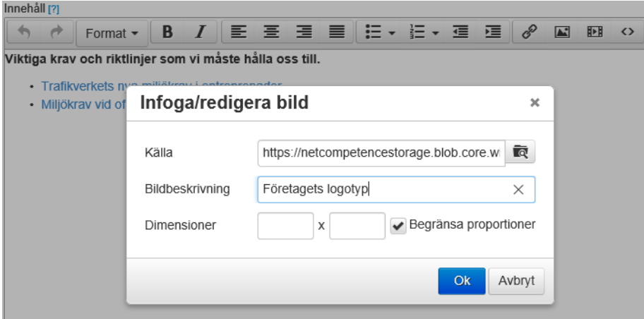Toggle bold text formatting

click(x=167, y=32)
